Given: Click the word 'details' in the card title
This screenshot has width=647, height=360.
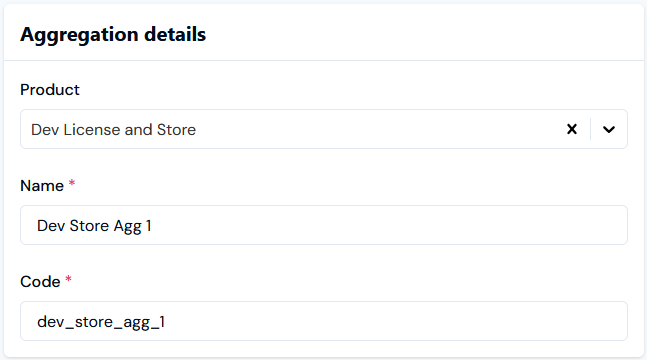Looking at the screenshot, I should coord(175,34).
